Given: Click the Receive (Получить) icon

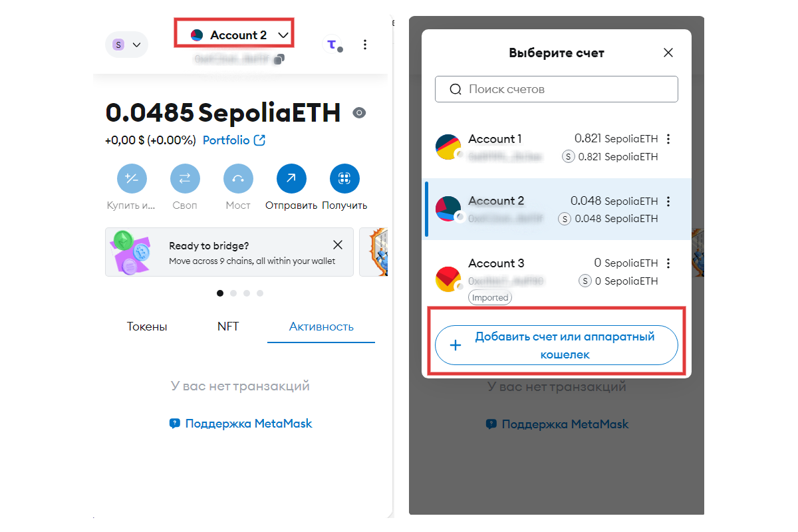Looking at the screenshot, I should 344,178.
